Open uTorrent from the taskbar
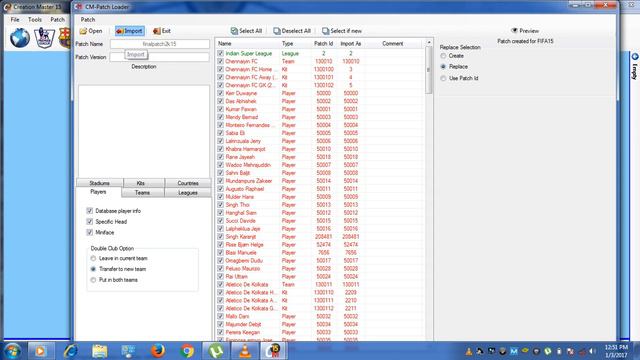Image resolution: width=640 pixels, height=360 pixels. tap(216, 351)
